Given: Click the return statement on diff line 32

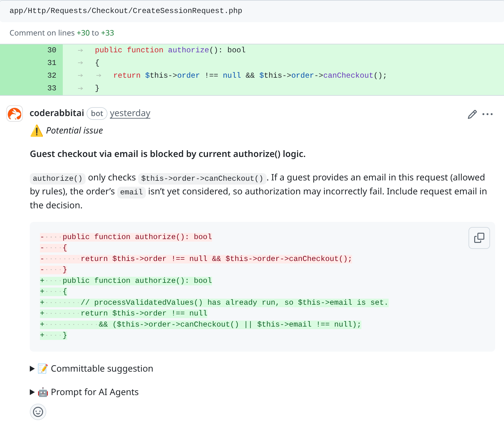Looking at the screenshot, I should tap(250, 75).
